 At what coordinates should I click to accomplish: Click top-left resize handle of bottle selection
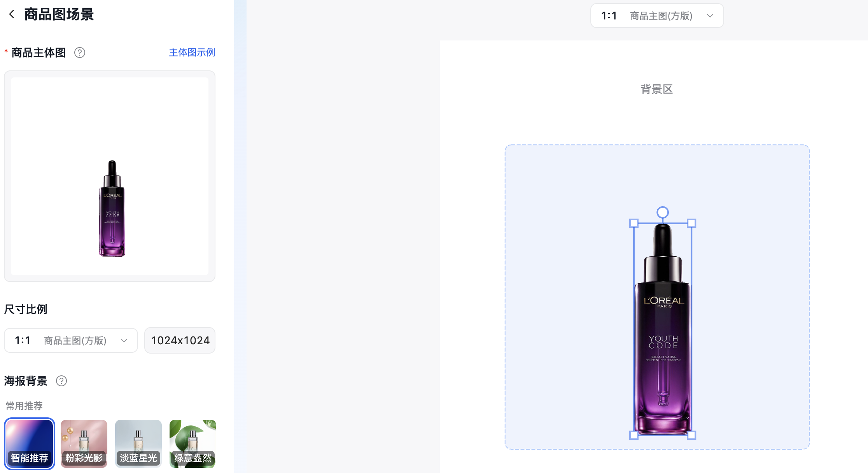(634, 223)
